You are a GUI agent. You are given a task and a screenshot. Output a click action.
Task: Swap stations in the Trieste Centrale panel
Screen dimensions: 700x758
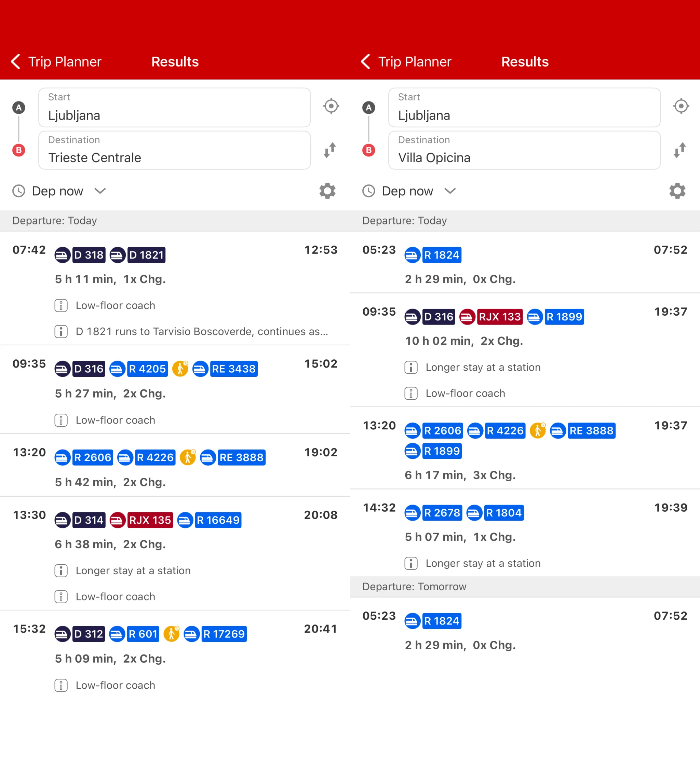330,150
